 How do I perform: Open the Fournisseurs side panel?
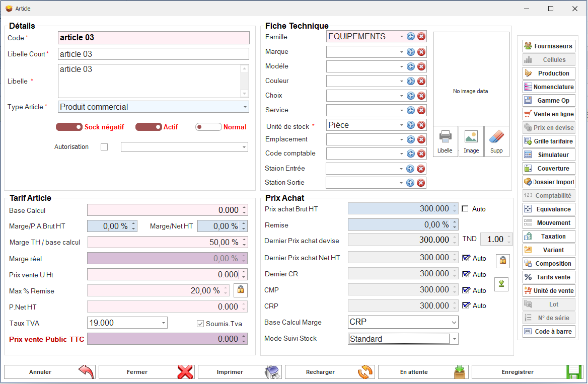tap(549, 46)
